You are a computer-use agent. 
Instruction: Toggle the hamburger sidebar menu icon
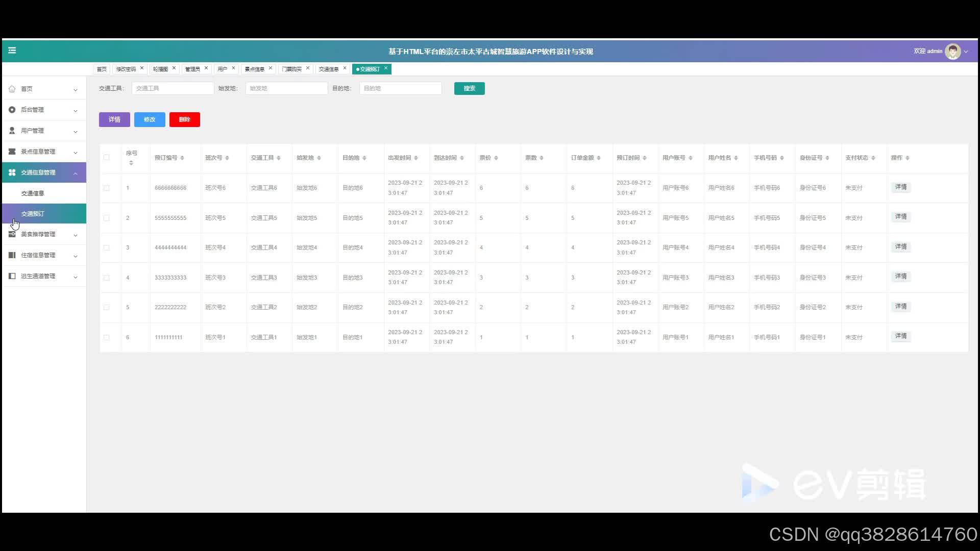click(12, 51)
